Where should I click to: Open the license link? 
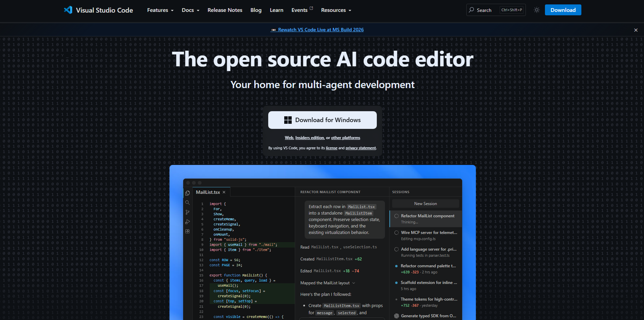tap(332, 148)
